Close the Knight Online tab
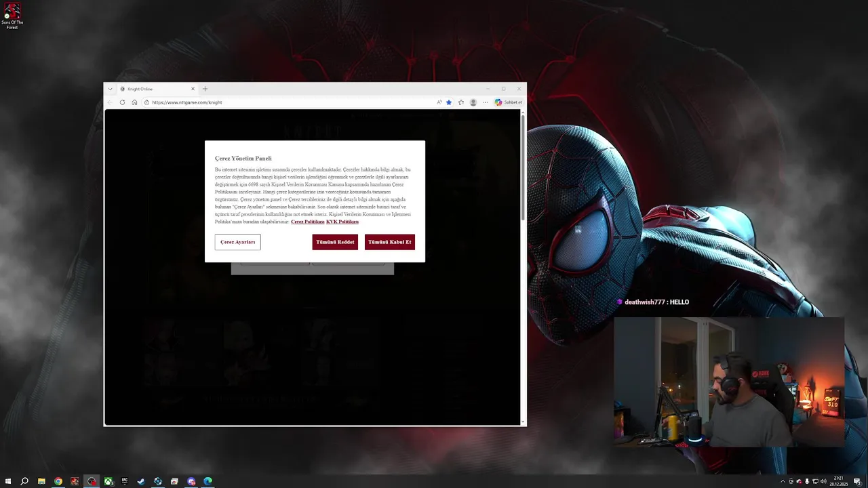 (193, 89)
